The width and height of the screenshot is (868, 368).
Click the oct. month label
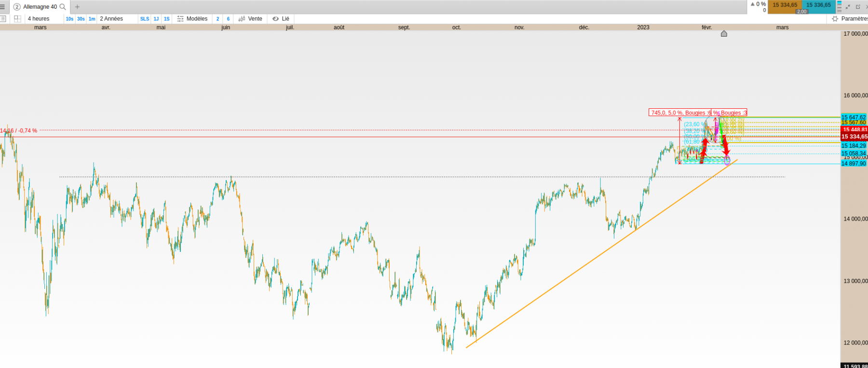457,27
